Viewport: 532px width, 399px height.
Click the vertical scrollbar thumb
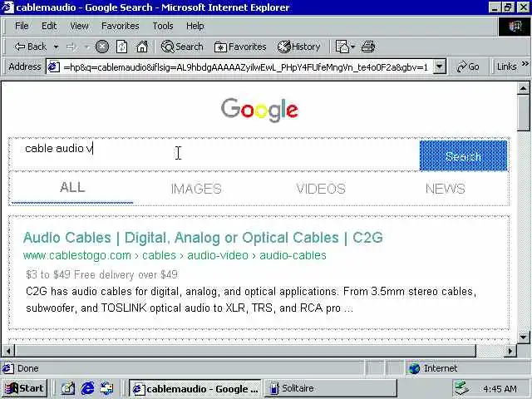click(x=523, y=113)
